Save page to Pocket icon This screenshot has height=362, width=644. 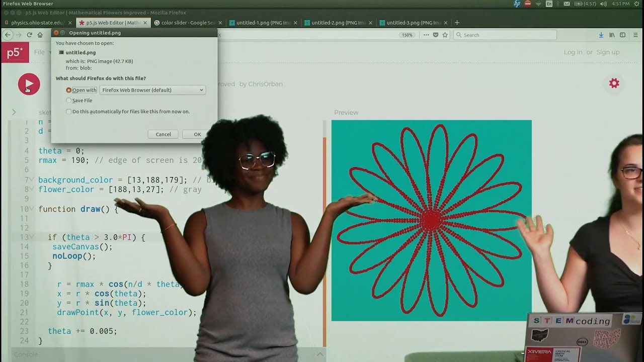[x=436, y=35]
